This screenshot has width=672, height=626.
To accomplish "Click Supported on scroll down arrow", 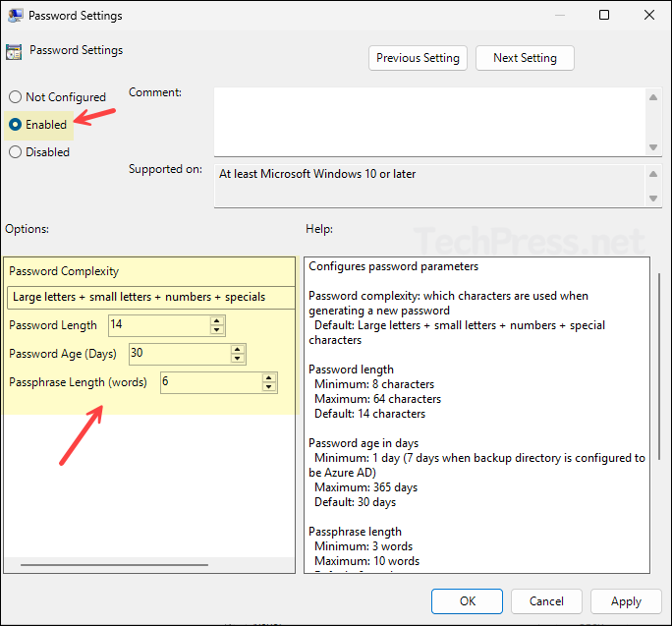I will point(653,199).
